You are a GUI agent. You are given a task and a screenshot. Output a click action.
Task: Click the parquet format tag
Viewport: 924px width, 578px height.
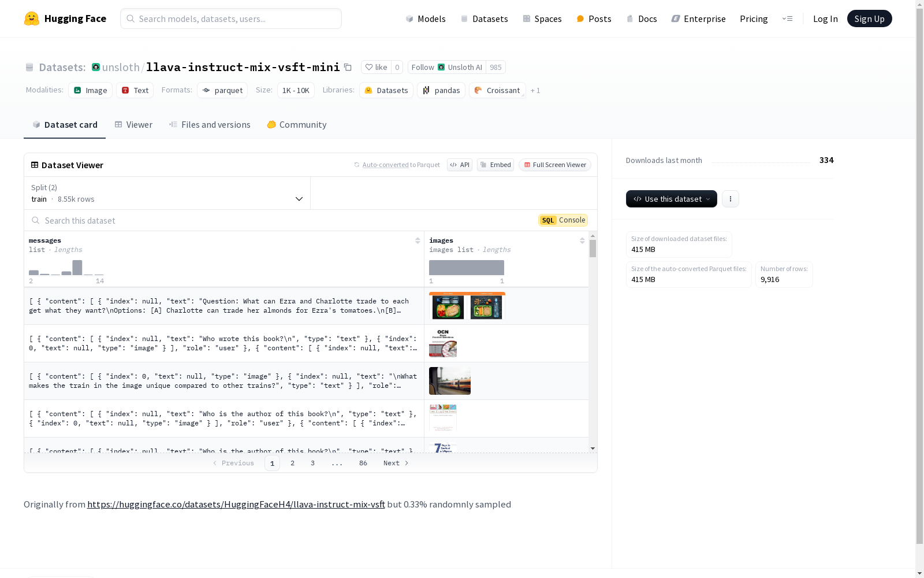click(222, 90)
